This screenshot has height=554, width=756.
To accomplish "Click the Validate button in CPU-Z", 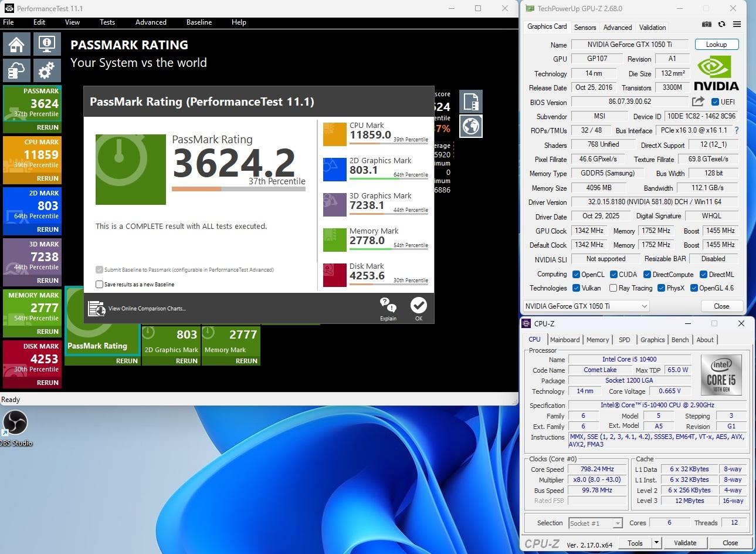I will coord(685,543).
